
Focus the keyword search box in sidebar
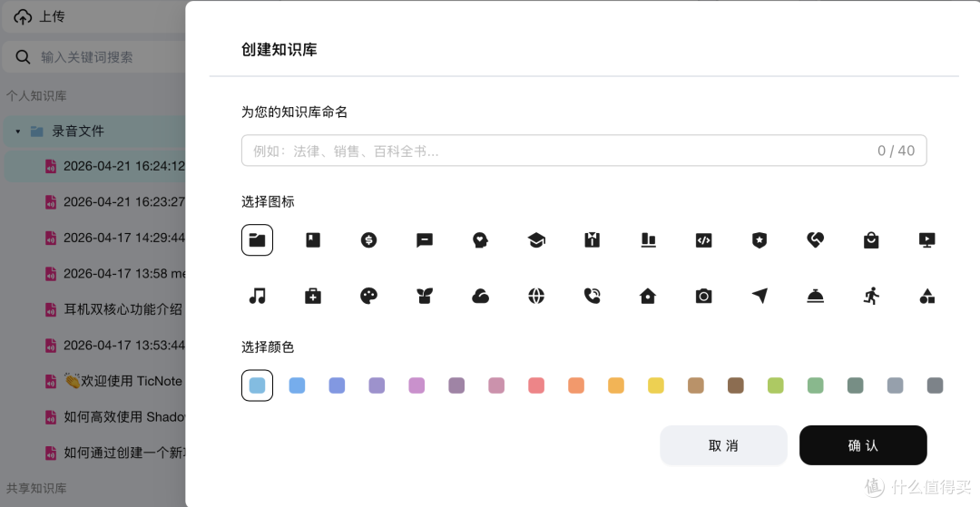(x=95, y=57)
